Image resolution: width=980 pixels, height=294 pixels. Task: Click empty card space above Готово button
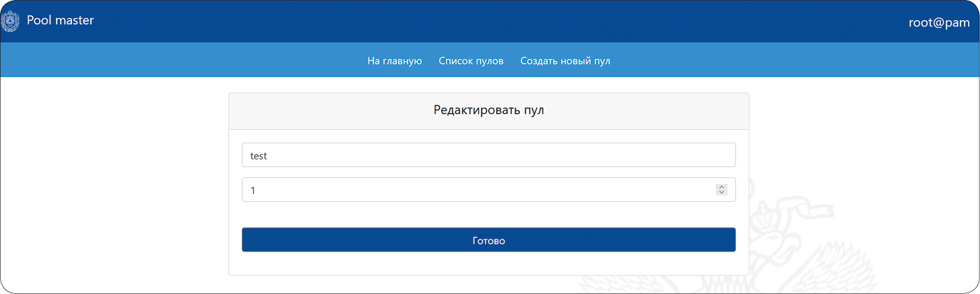click(488, 214)
